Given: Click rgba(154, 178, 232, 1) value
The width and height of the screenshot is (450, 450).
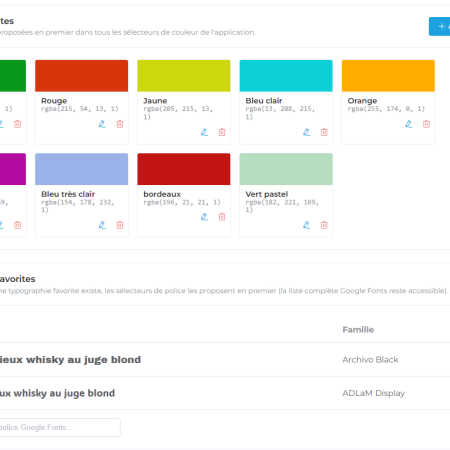Looking at the screenshot, I should point(78,206).
